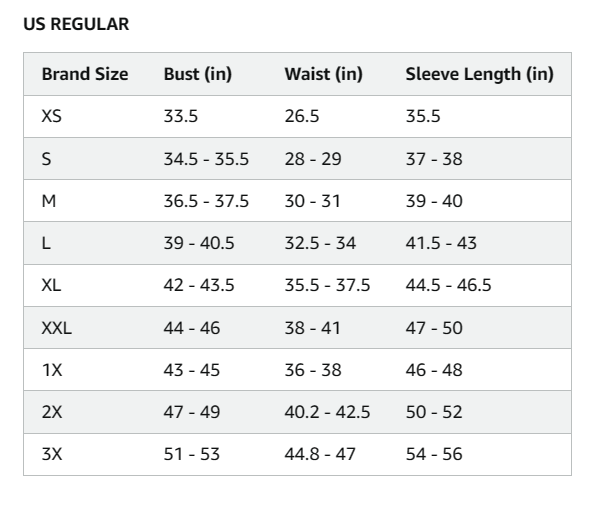592x513 pixels.
Task: Click the XS size row label
Action: [x=51, y=116]
